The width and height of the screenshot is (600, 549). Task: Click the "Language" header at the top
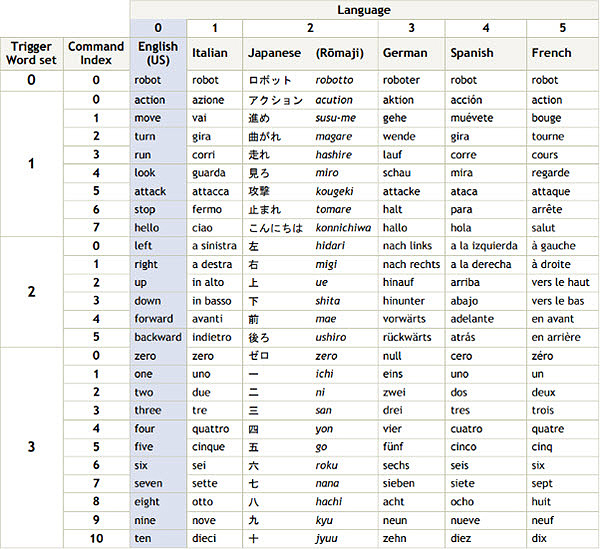click(x=363, y=9)
